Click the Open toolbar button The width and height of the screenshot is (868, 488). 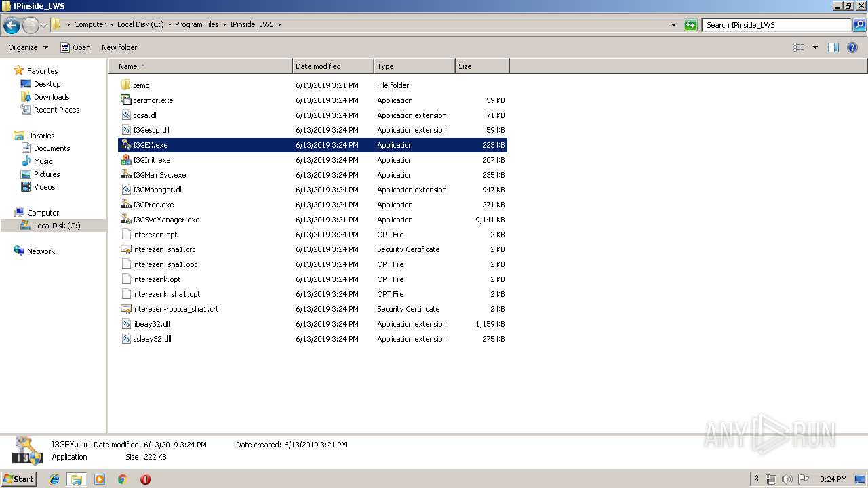click(x=75, y=47)
